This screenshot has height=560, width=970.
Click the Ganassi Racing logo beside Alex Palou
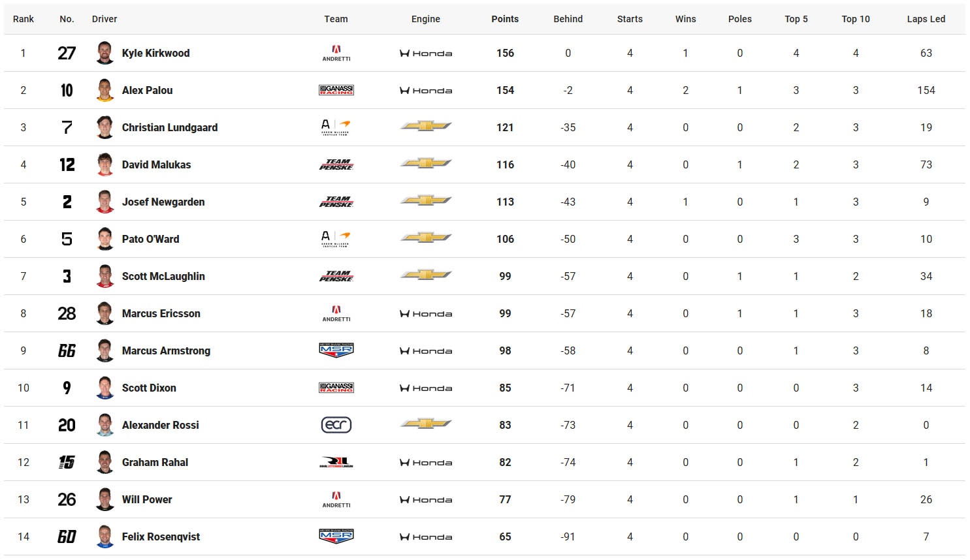(336, 90)
